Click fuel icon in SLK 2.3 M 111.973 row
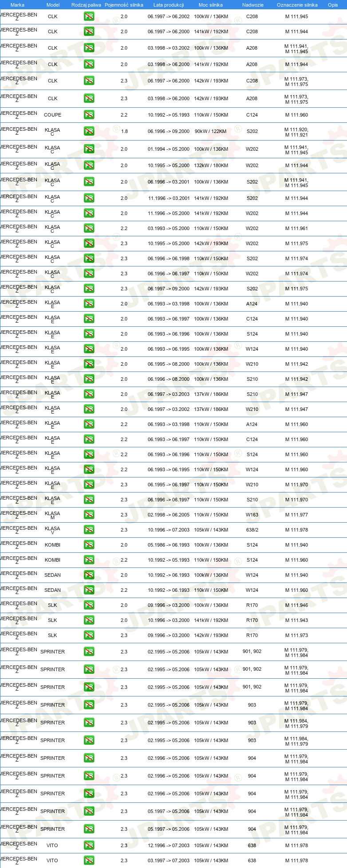 pos(89,635)
